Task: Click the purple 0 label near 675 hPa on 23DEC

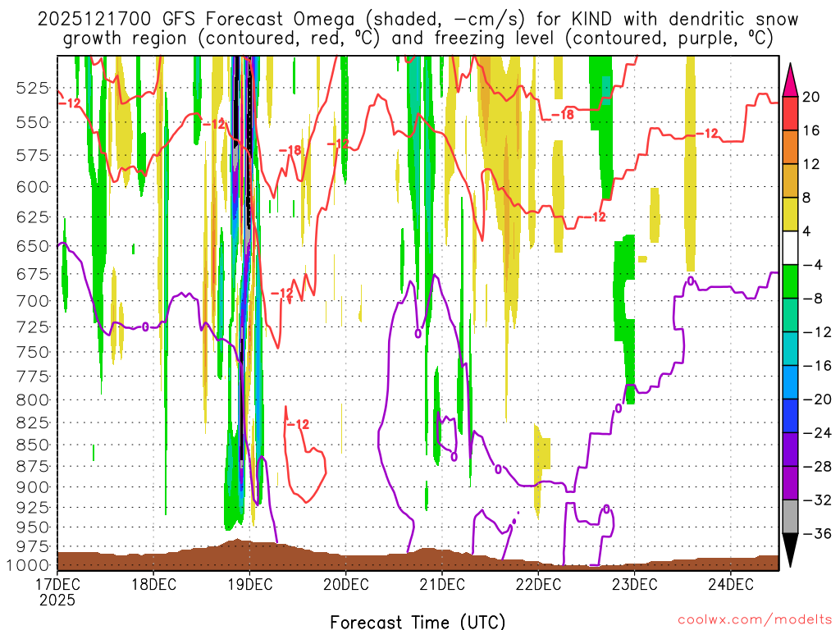Action: coord(691,281)
